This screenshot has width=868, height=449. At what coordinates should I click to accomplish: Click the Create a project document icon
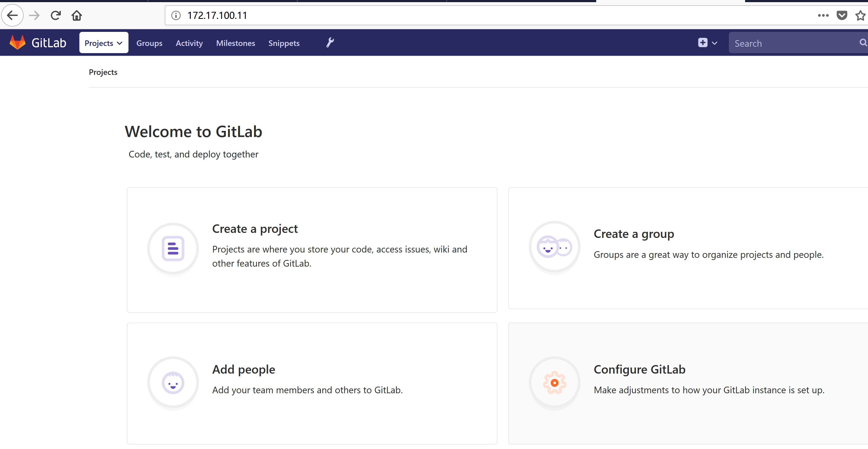point(173,249)
